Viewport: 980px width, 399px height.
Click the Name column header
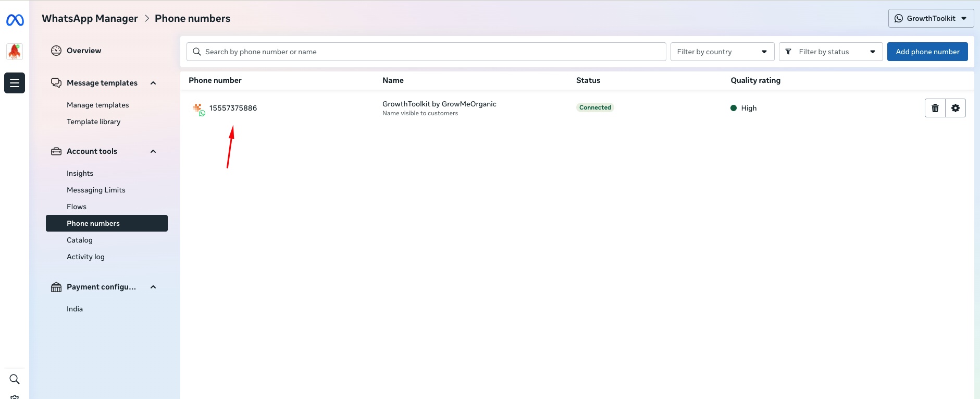coord(393,80)
